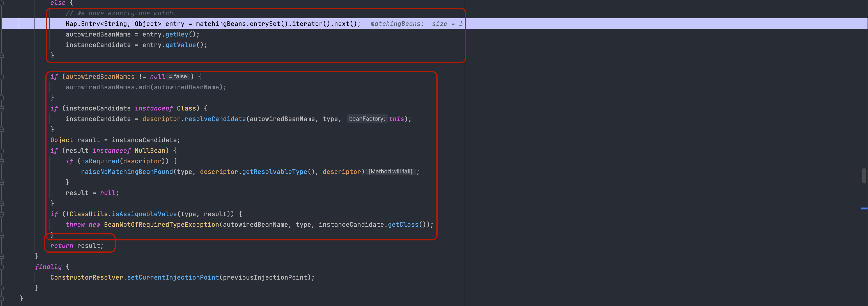Click the fold marker beside 'else {'
The width and height of the screenshot is (868, 306).
pyautogui.click(x=2, y=3)
